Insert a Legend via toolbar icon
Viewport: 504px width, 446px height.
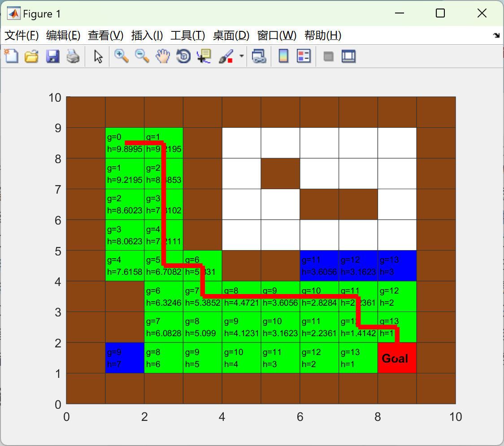pyautogui.click(x=304, y=56)
